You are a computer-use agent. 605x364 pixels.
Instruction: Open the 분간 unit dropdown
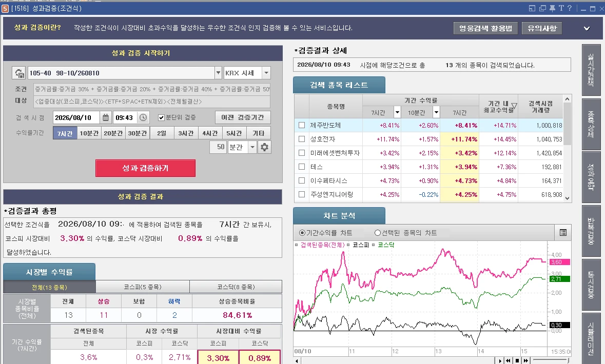click(x=252, y=147)
